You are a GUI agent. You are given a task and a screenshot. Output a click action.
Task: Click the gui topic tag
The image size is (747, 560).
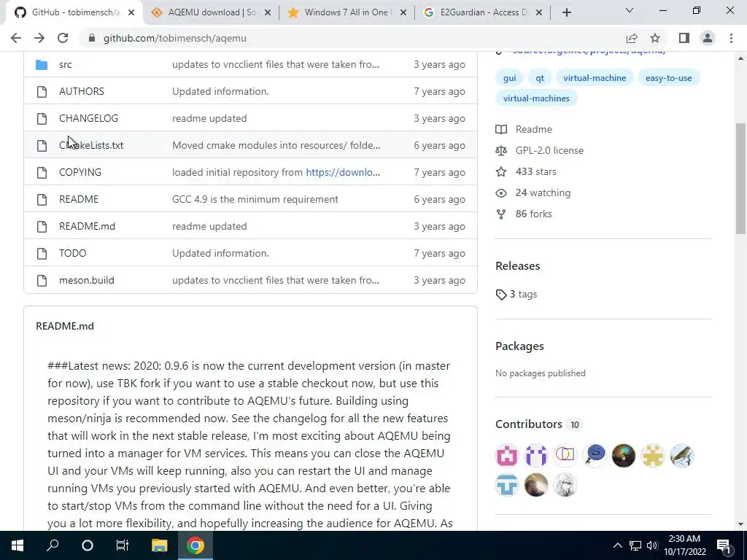[509, 77]
